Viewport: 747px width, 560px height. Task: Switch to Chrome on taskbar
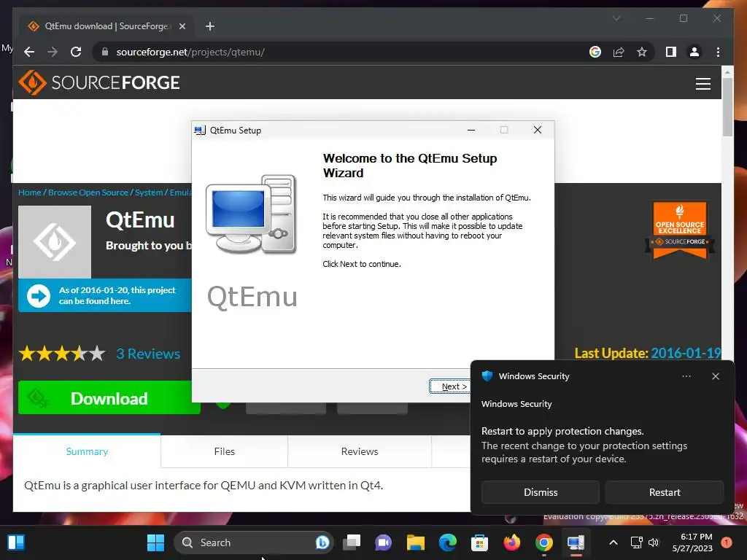[543, 542]
